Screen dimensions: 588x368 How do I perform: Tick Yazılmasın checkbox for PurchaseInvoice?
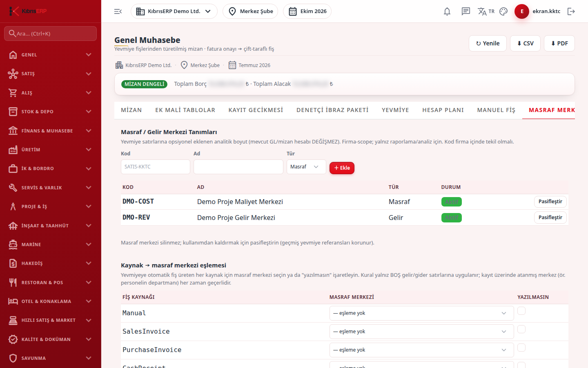521,348
